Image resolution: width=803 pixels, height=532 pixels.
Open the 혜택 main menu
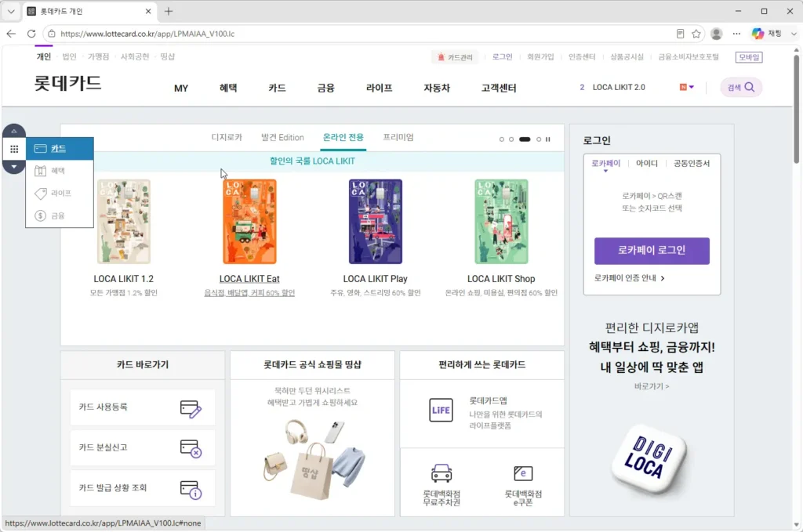point(228,88)
